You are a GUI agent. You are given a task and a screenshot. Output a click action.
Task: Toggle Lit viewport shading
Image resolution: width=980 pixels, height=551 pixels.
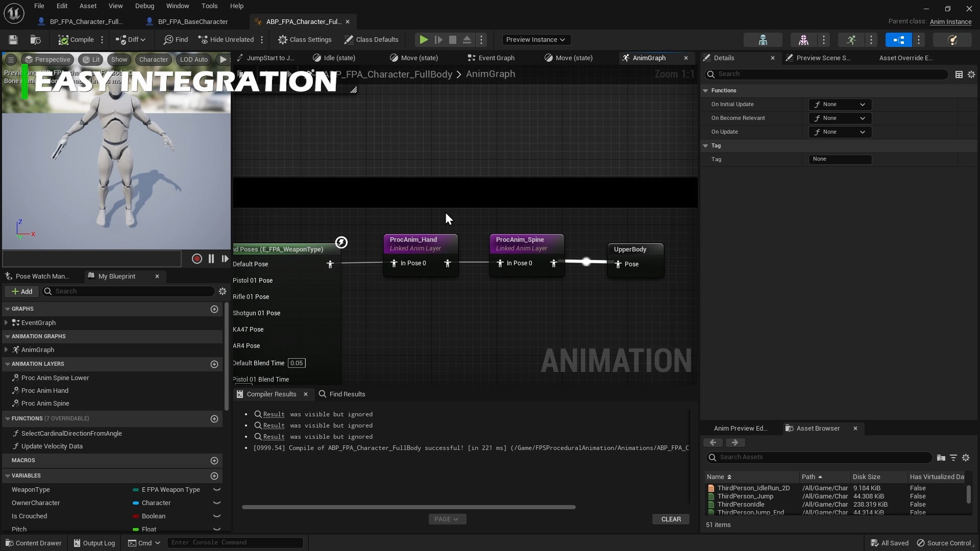point(91,59)
